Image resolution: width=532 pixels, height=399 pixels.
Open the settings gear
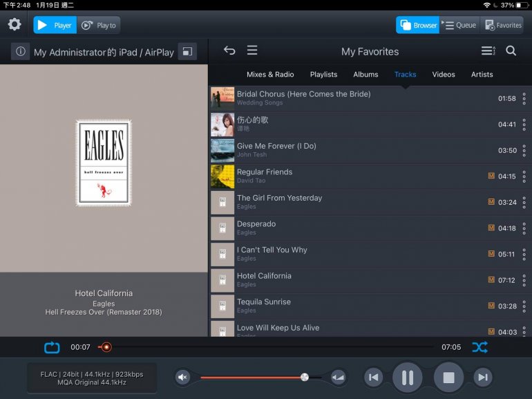(15, 25)
